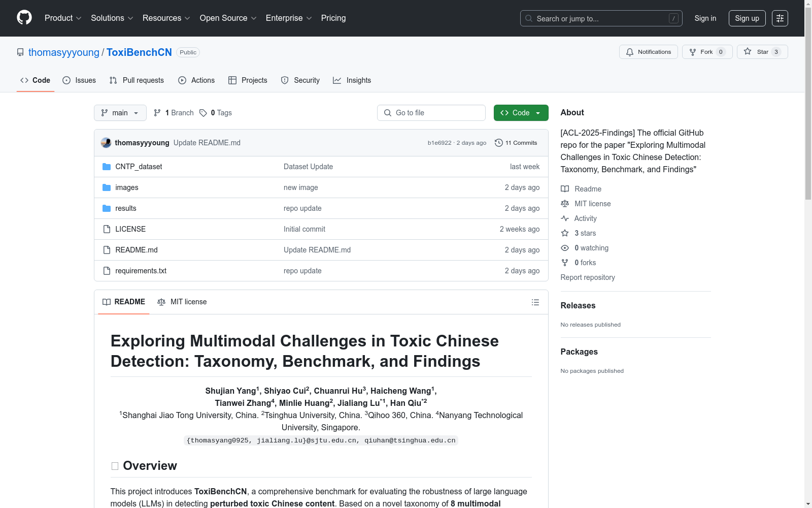Click the fork icon beside 0 forks
Image resolution: width=812 pixels, height=508 pixels.
565,263
